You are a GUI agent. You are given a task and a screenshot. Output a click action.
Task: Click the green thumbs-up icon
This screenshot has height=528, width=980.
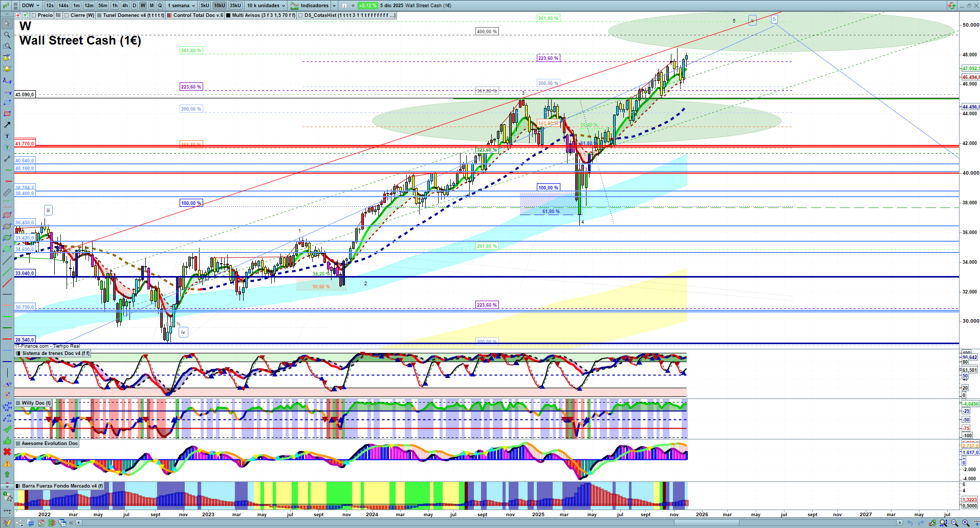7,440
